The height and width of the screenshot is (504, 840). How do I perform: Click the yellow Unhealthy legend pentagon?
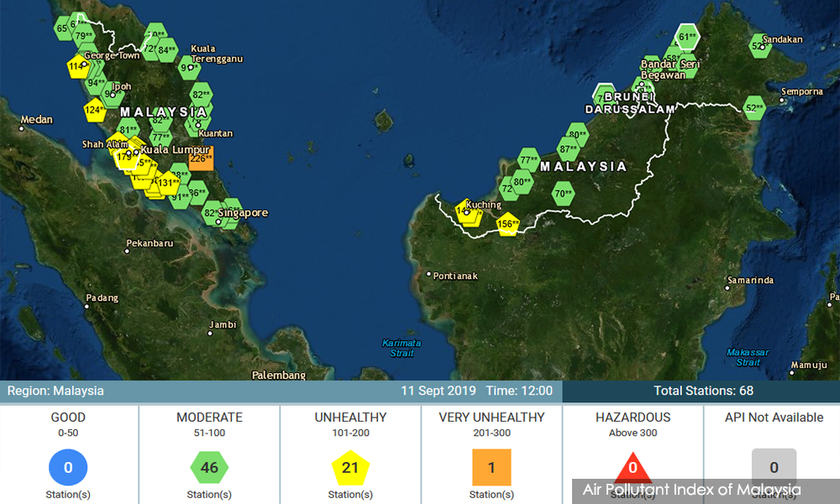pyautogui.click(x=350, y=468)
